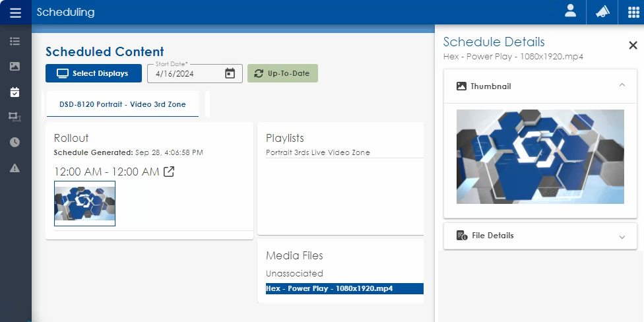644x322 pixels.
Task: Open the apps grid launcher
Action: [633, 12]
